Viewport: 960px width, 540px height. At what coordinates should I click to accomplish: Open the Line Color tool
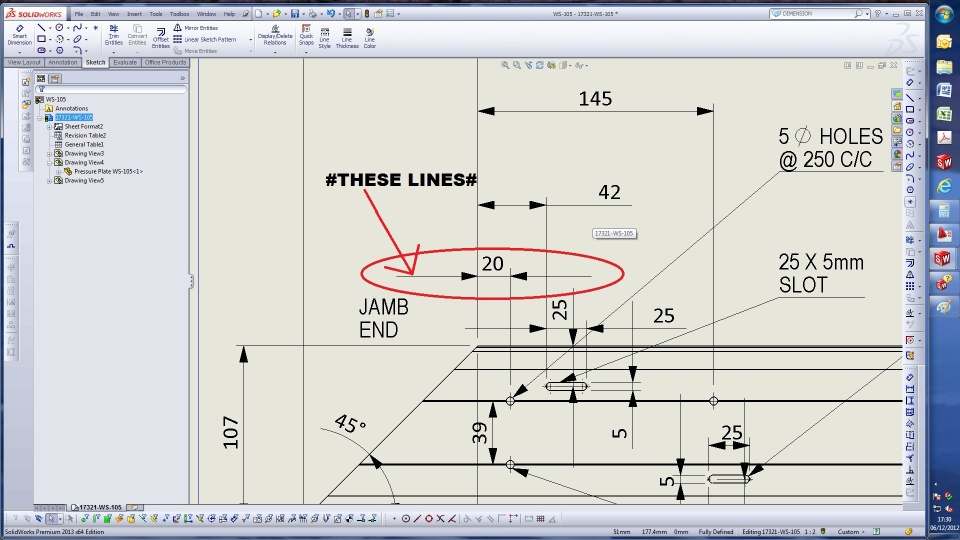pos(370,37)
